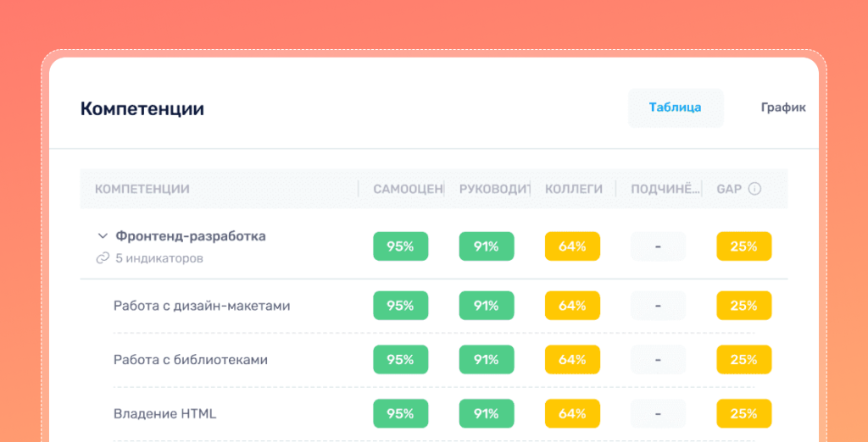The image size is (868, 442).
Task: Select the Работа с дизайн-макетами row
Action: coord(433,306)
